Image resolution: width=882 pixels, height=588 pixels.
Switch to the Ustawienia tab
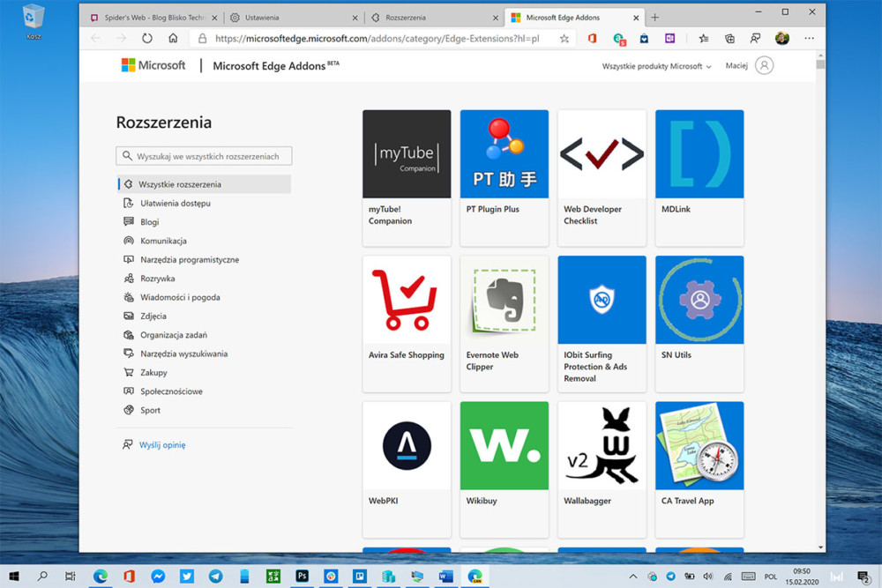[x=293, y=18]
